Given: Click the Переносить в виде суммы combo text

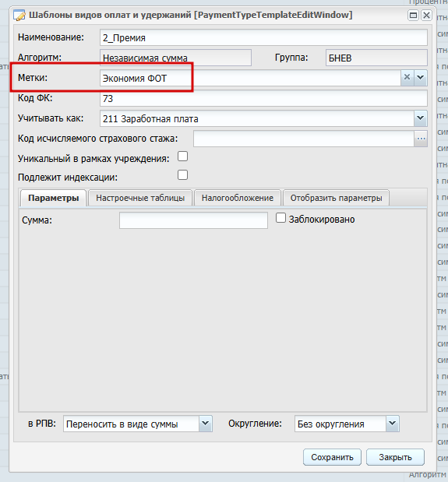Looking at the screenshot, I should click(x=122, y=424).
